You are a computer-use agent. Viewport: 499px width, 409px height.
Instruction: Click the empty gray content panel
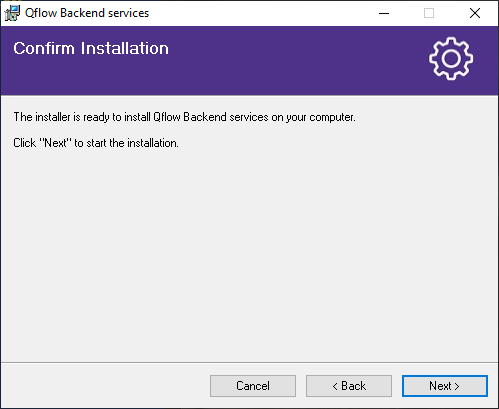249,253
